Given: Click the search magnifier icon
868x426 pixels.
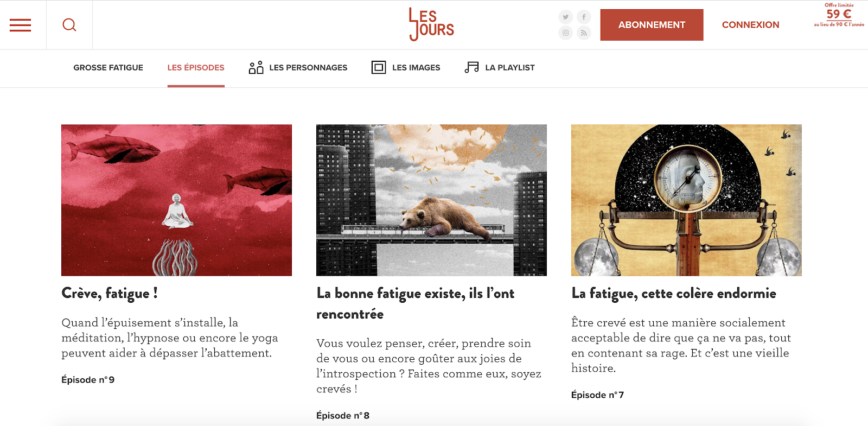Looking at the screenshot, I should pos(69,25).
